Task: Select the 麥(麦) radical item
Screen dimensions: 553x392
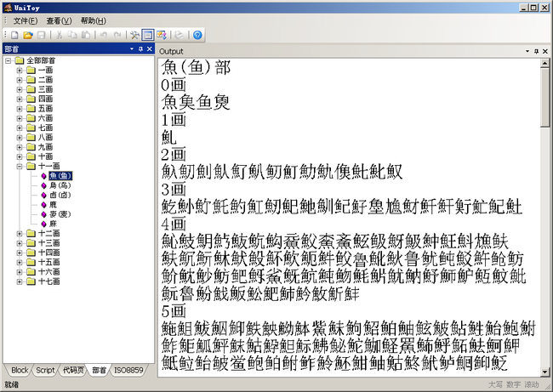Action: (60, 214)
